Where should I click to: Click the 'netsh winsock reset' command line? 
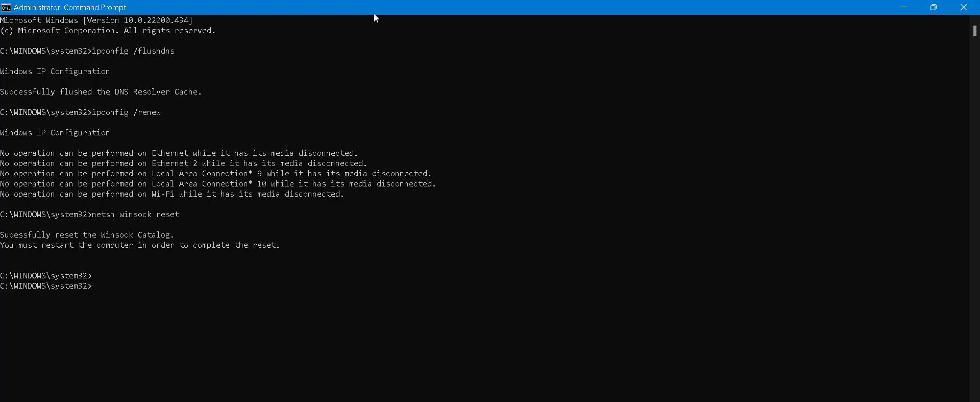tap(90, 215)
